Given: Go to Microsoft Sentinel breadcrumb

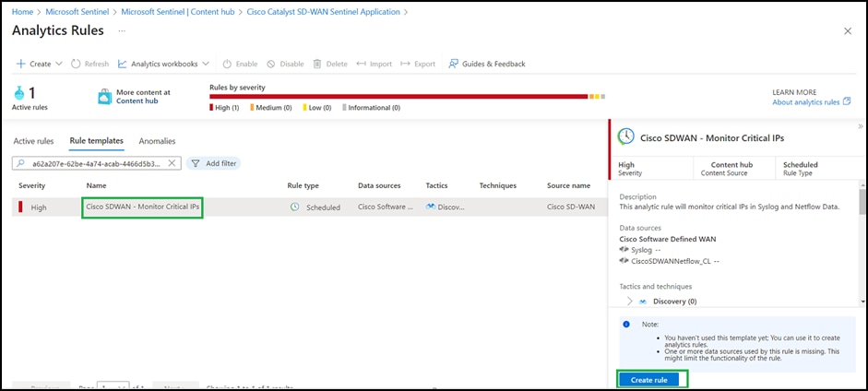Looking at the screenshot, I should point(77,12).
